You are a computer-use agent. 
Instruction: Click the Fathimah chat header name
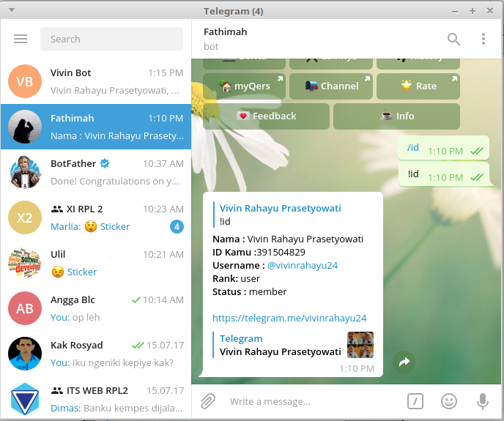tap(226, 31)
